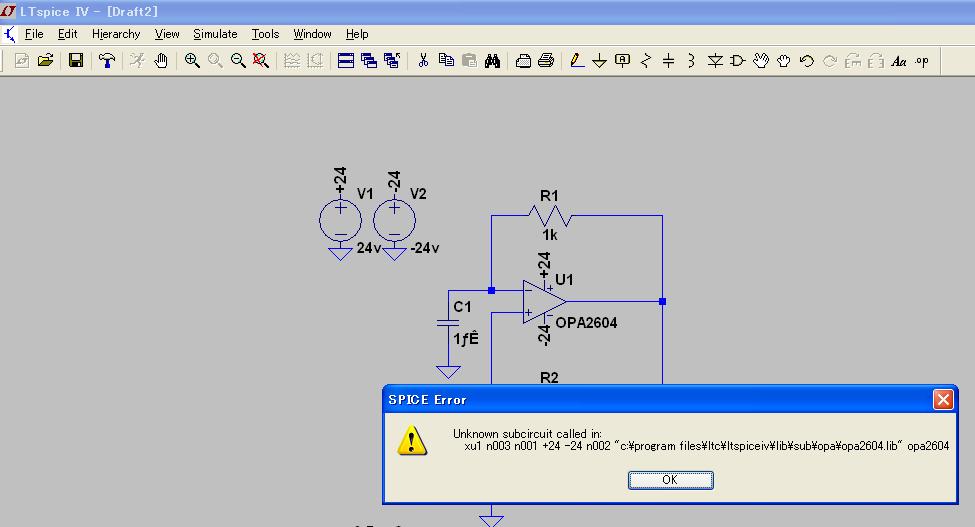Select the SPICE directive .op tool
This screenshot has width=975, height=527.
(x=922, y=61)
